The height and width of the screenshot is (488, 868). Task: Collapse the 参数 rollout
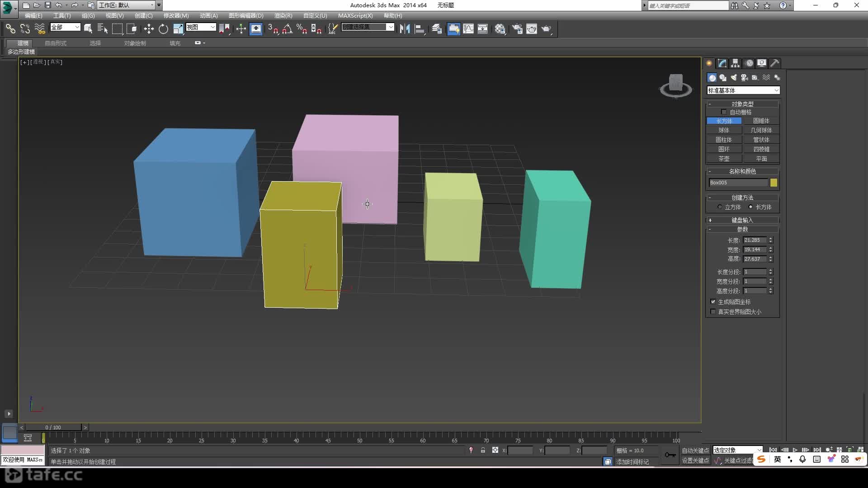pos(742,230)
